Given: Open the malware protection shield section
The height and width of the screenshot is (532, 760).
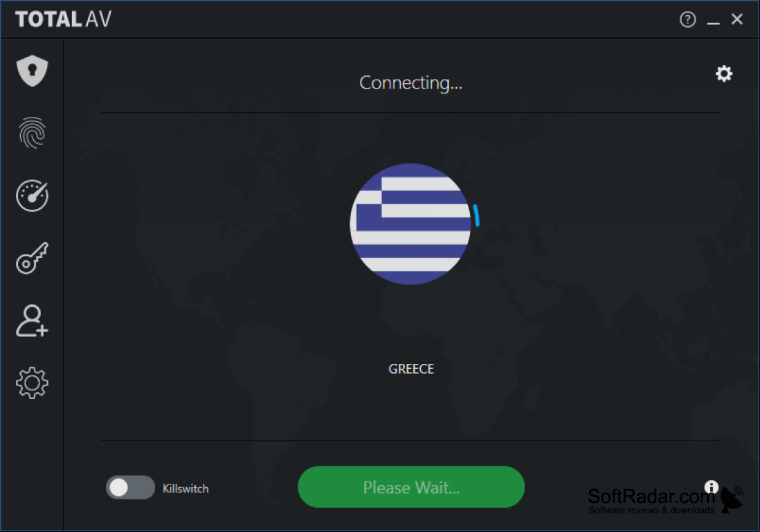Looking at the screenshot, I should [x=32, y=71].
